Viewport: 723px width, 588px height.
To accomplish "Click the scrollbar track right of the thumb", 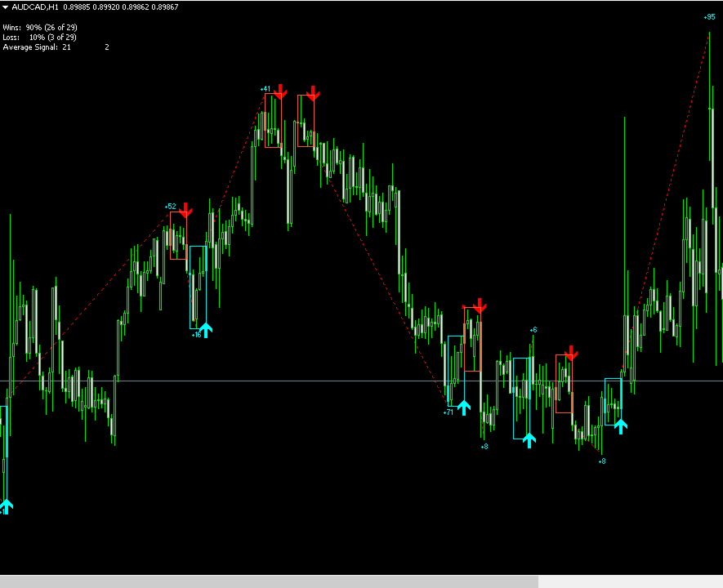I will click(x=631, y=581).
